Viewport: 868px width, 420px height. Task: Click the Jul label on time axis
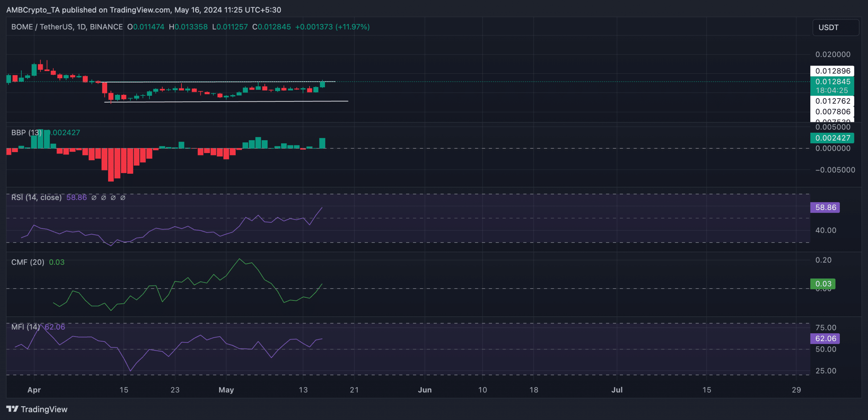617,390
